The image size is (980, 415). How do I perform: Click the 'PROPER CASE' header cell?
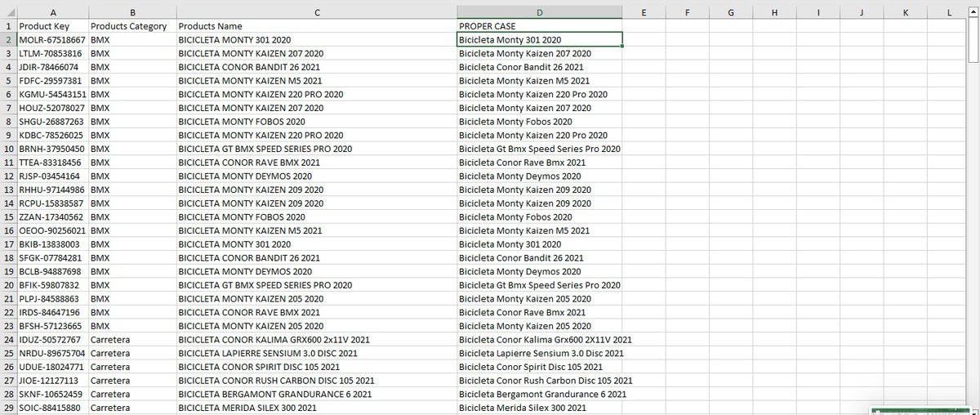pyautogui.click(x=540, y=26)
